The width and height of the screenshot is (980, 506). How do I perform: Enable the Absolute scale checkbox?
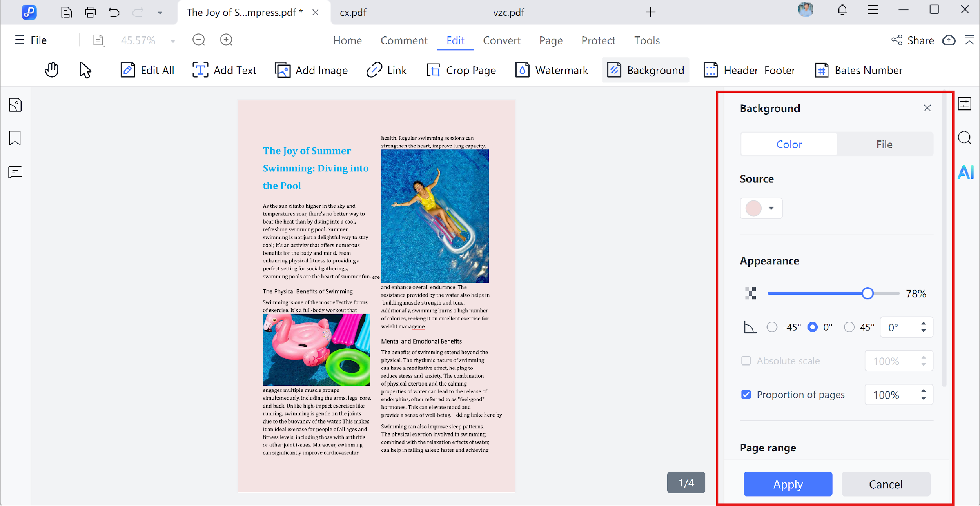point(746,360)
